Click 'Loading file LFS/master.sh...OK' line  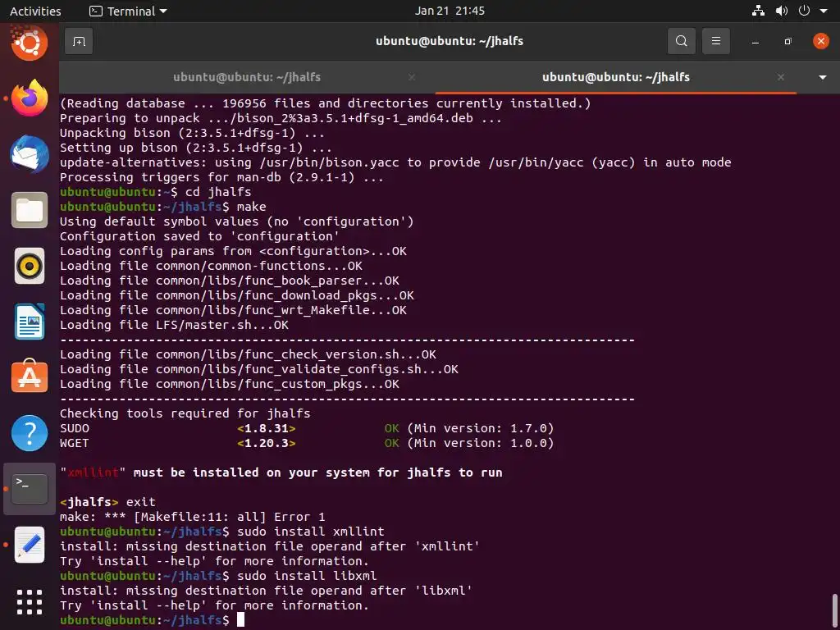coord(174,325)
